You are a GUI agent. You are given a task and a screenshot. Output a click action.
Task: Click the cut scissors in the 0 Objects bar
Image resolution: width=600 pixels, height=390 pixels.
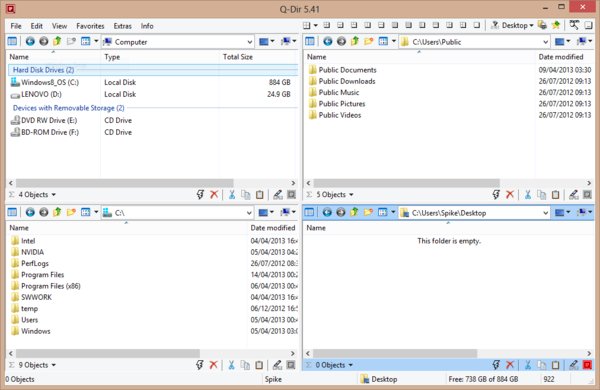528,365
